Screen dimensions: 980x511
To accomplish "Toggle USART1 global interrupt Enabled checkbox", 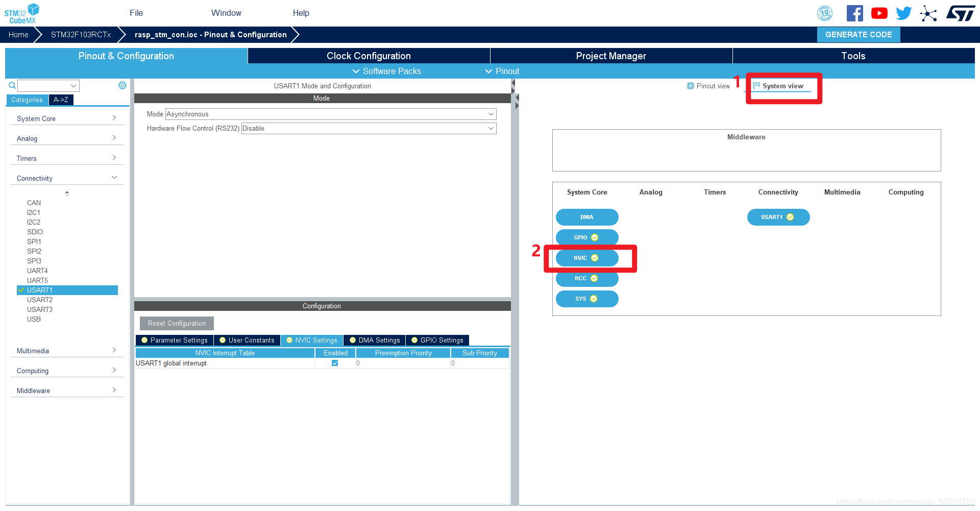I will point(335,363).
